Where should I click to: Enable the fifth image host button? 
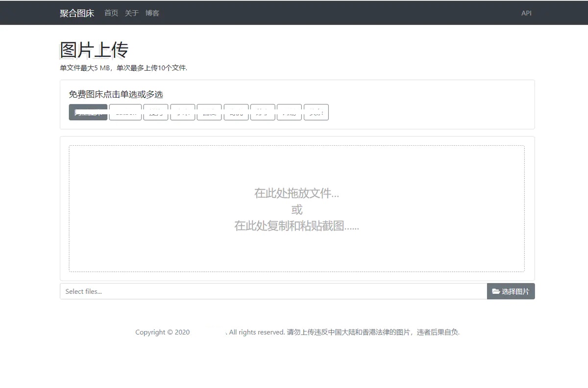(x=209, y=112)
